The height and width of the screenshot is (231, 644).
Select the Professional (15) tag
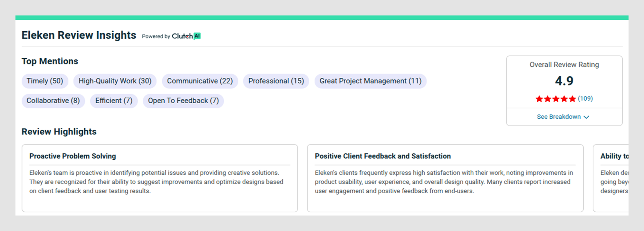pyautogui.click(x=276, y=81)
